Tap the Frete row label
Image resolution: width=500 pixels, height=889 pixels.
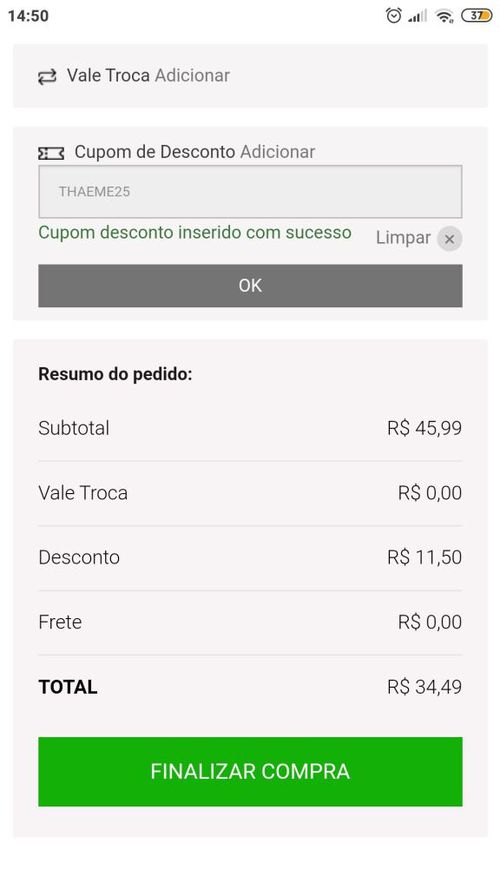point(60,622)
